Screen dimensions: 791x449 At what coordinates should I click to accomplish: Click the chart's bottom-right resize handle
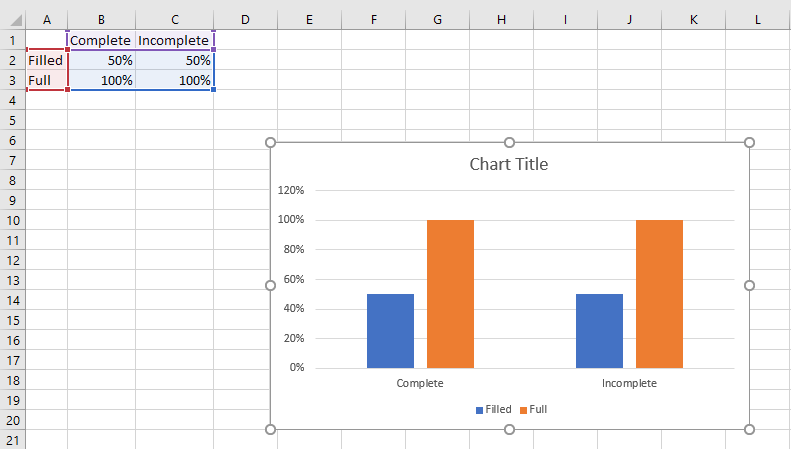[749, 429]
